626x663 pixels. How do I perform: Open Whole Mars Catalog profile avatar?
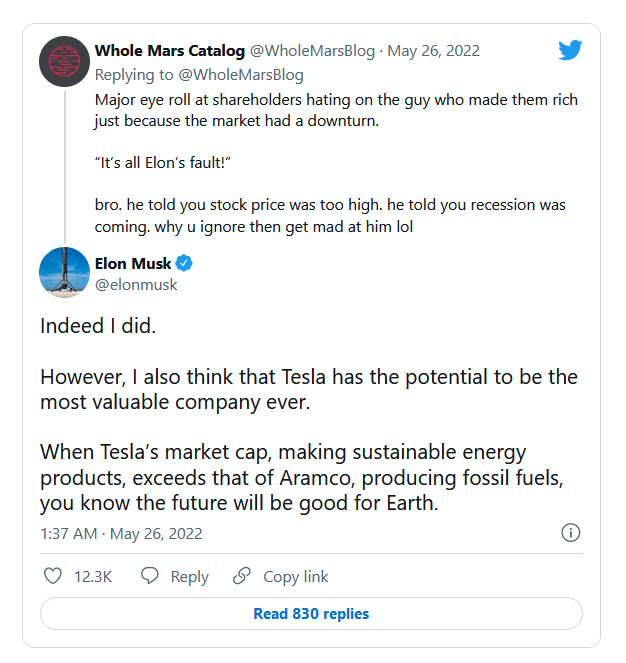(64, 62)
